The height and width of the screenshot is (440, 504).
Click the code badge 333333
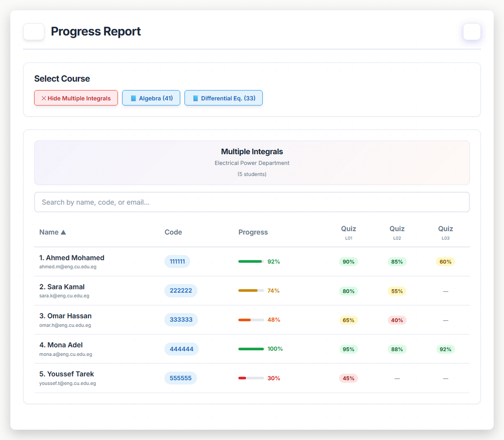[181, 320]
